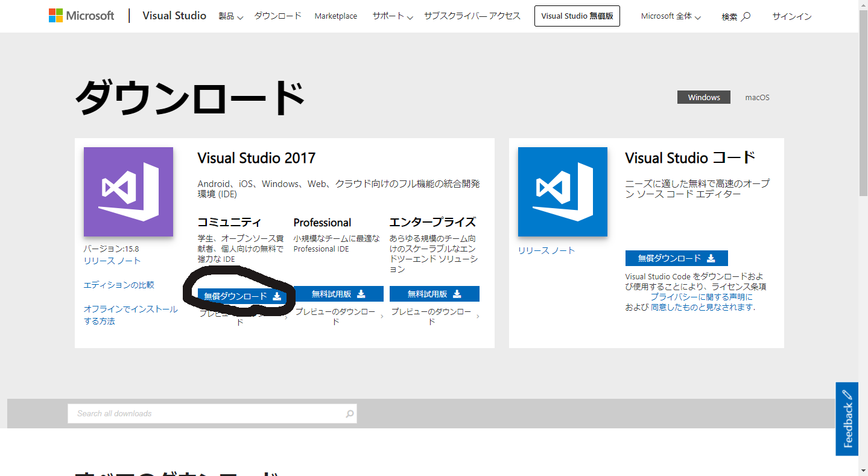Image resolution: width=868 pixels, height=476 pixels.
Task: Click the Professional edition heading
Action: 322,222
